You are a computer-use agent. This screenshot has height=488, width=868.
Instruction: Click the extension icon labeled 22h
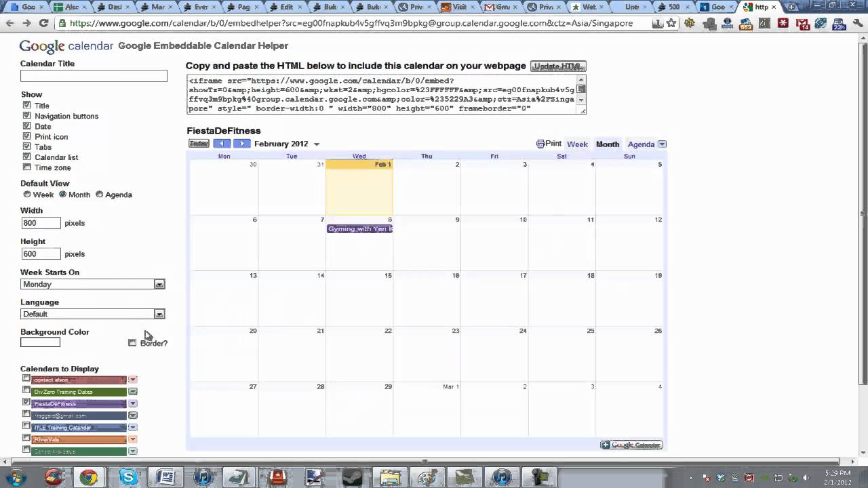[840, 24]
